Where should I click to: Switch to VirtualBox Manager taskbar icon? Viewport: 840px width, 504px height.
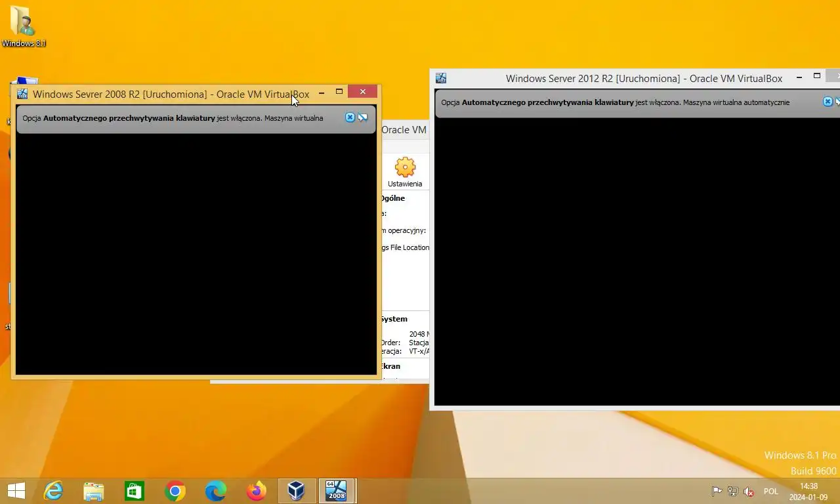click(x=297, y=491)
